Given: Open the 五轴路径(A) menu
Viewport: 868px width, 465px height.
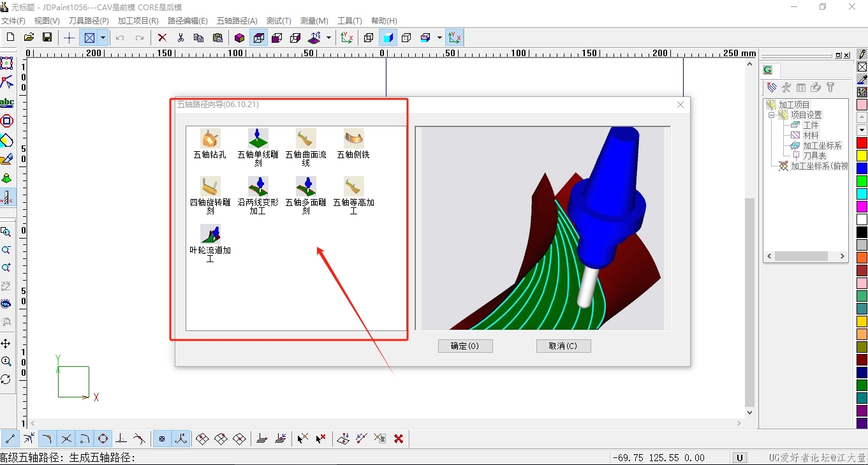Looking at the screenshot, I should click(x=237, y=21).
